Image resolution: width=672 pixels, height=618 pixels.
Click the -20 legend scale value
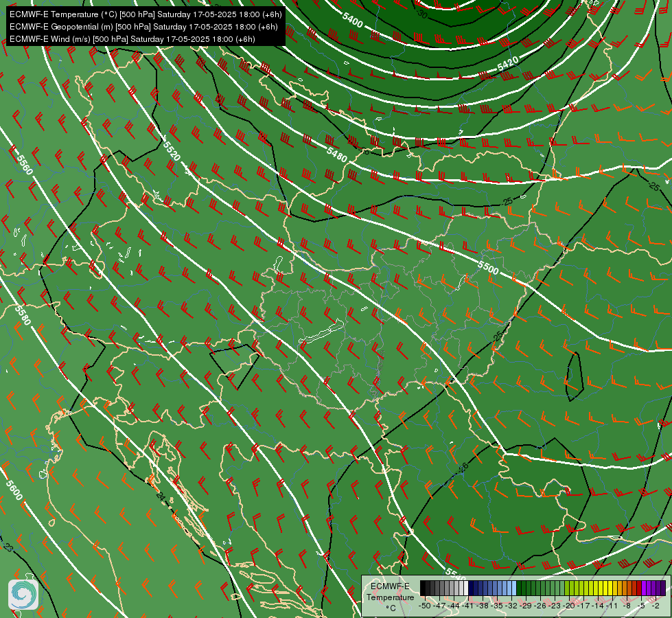click(569, 606)
